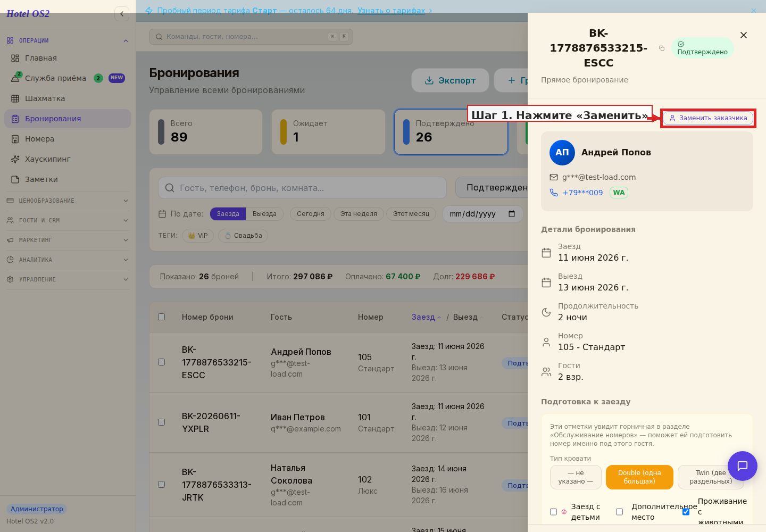Click the Экспорт button
The height and width of the screenshot is (532, 766).
pos(450,80)
